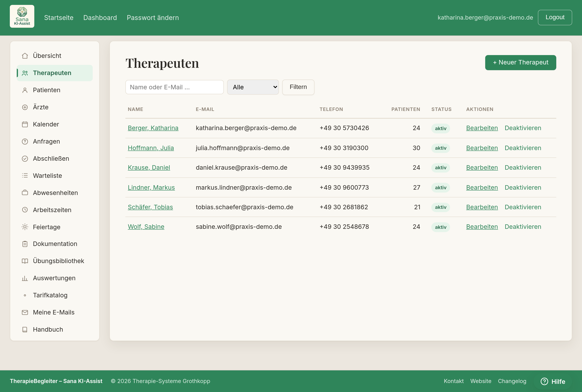Open the Tarifkatalog sidebar entry
582x392 pixels.
tap(55, 295)
